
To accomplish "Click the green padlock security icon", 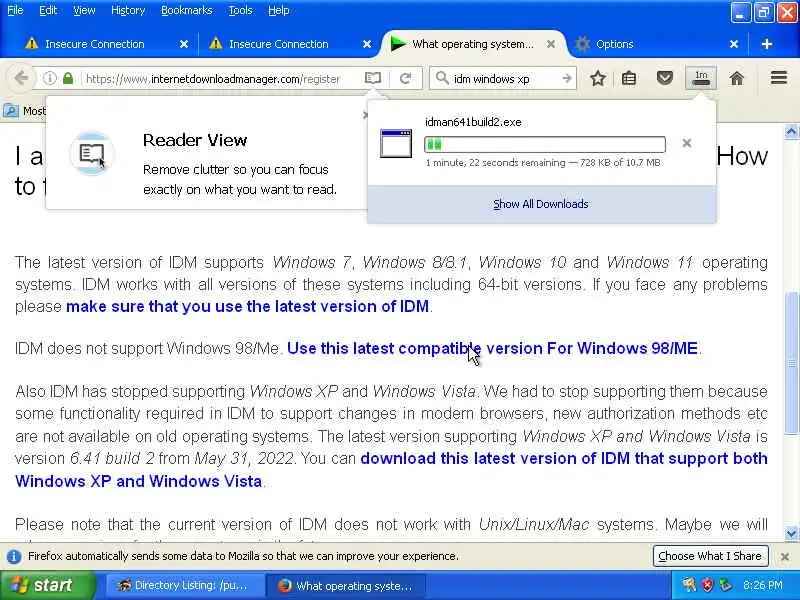I will (68, 79).
